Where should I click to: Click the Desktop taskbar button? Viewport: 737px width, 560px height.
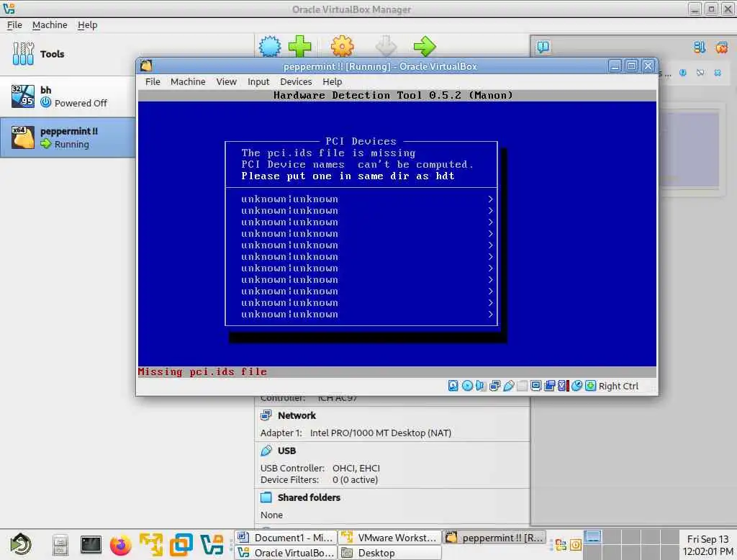(x=389, y=553)
